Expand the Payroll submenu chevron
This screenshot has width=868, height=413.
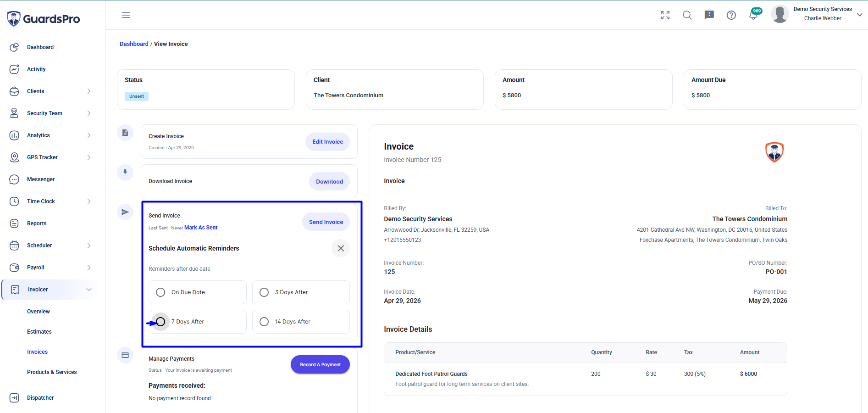coord(89,268)
